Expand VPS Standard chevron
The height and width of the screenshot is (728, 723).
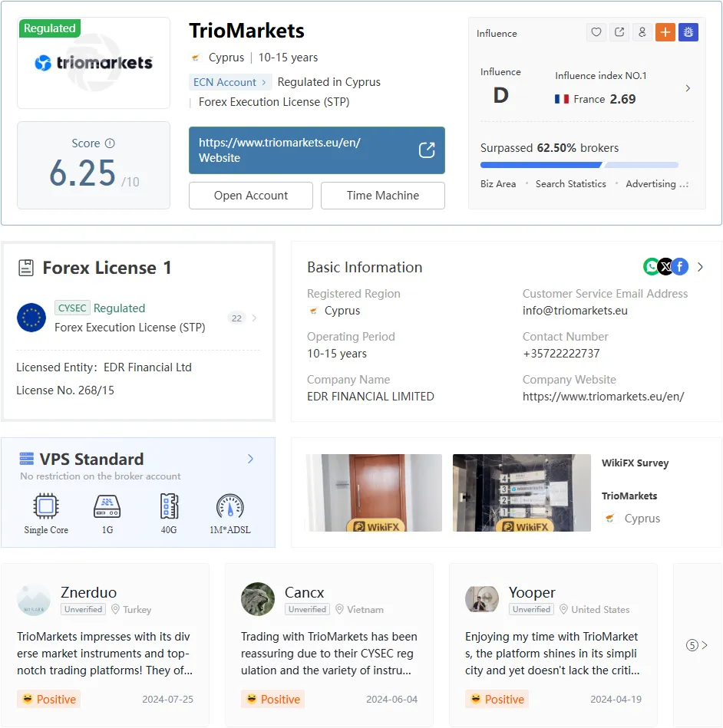[250, 459]
